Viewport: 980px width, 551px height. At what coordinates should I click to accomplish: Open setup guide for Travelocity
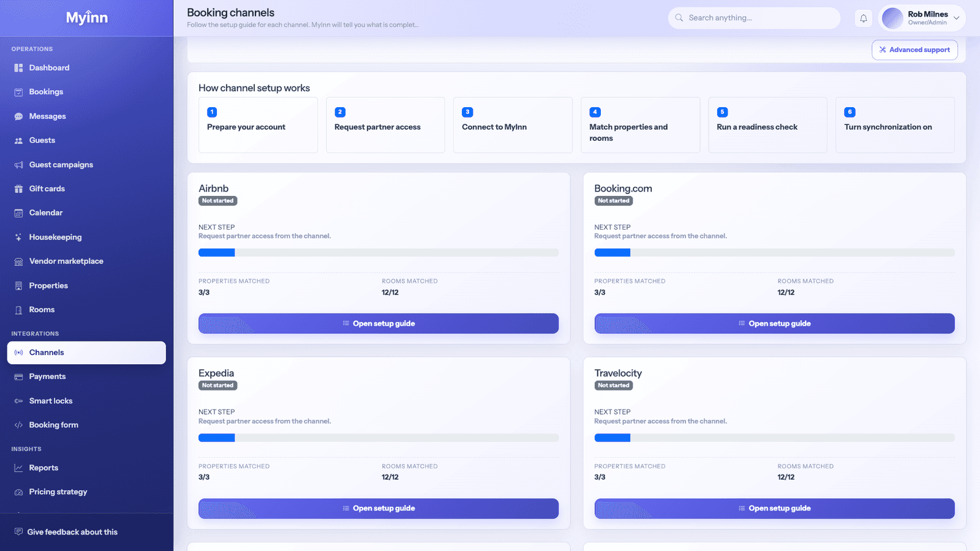(x=774, y=508)
